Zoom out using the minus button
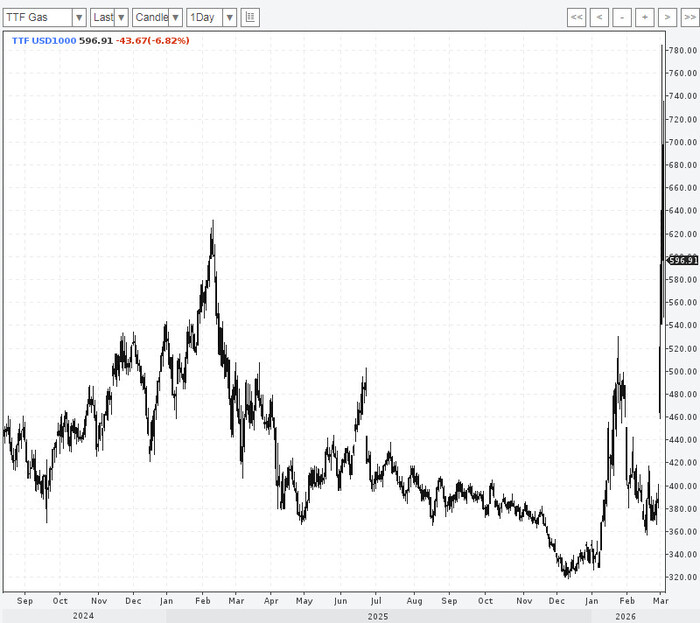This screenshot has height=623, width=700. 622,17
